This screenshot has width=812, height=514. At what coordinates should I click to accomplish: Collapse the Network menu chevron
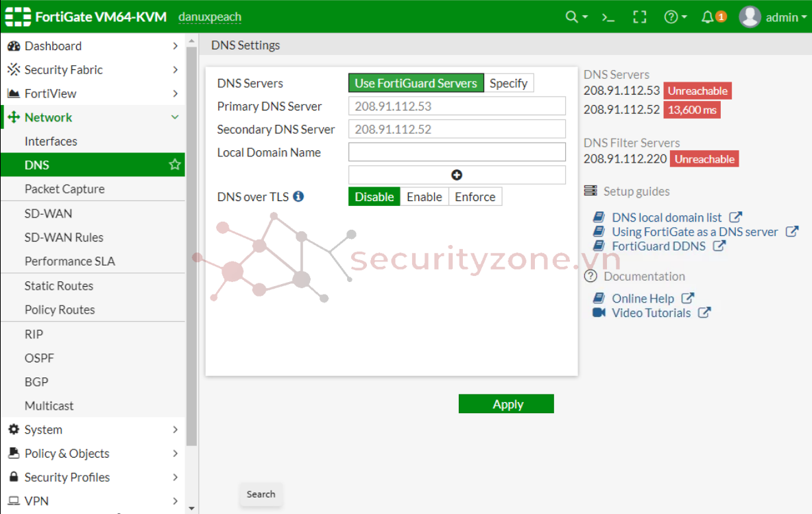[175, 117]
